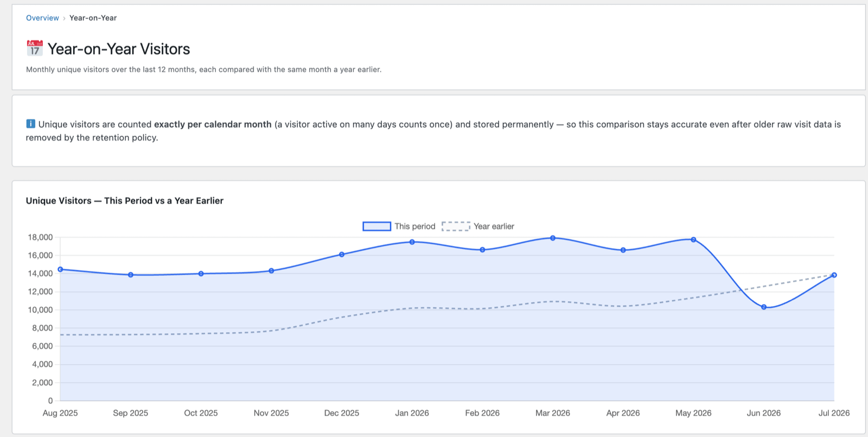
Task: Toggle the Year earlier dashed legend box
Action: pos(456,226)
